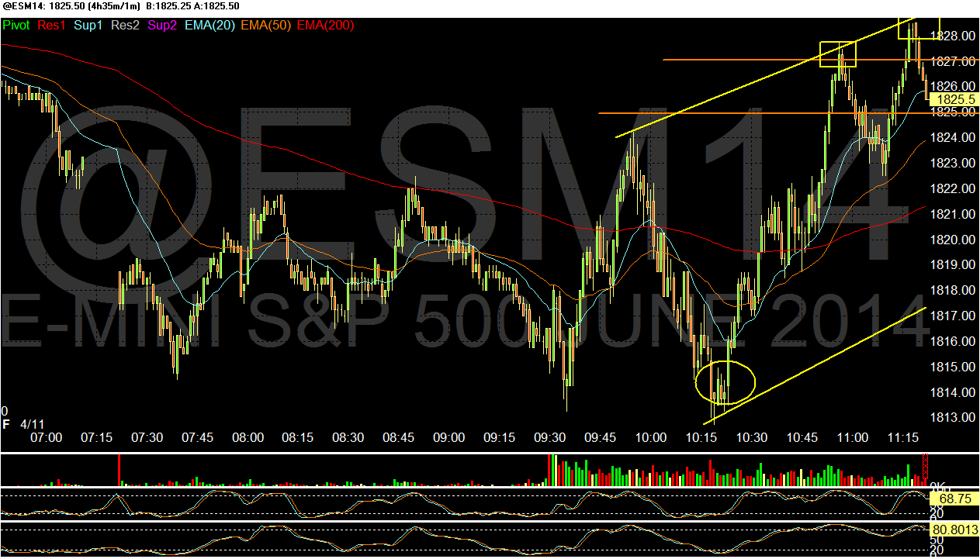Click the 07:45 time axis label

pos(197,438)
